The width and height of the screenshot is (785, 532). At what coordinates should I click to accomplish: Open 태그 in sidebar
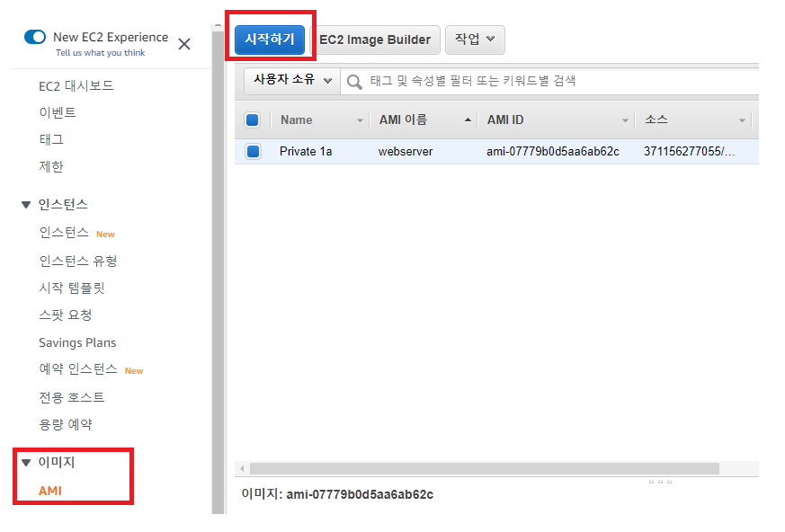click(51, 139)
